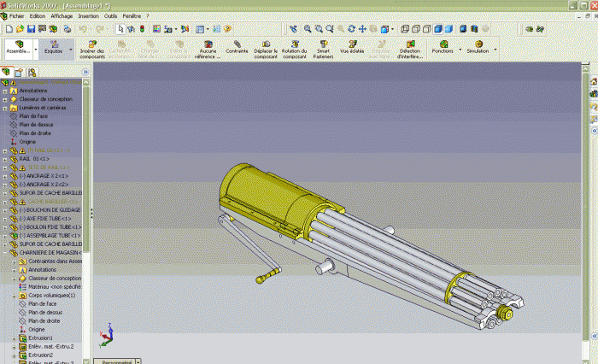This screenshot has width=598, height=364.
Task: Click the Open file folder icon
Action: coord(21,29)
